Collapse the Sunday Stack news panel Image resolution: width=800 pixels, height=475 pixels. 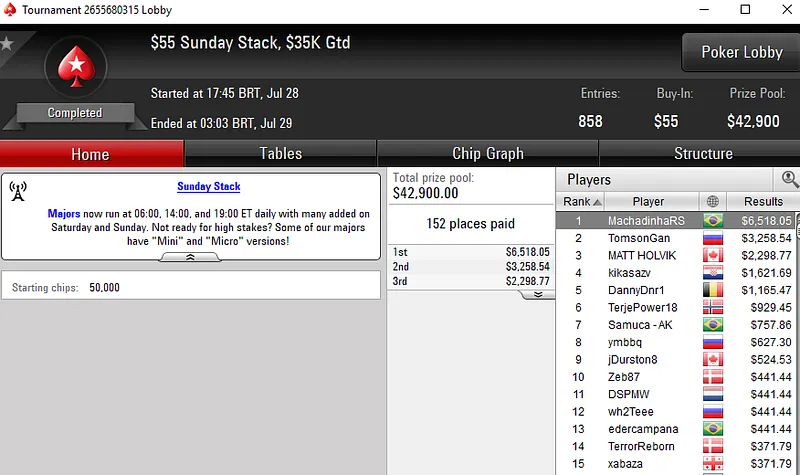(190, 257)
